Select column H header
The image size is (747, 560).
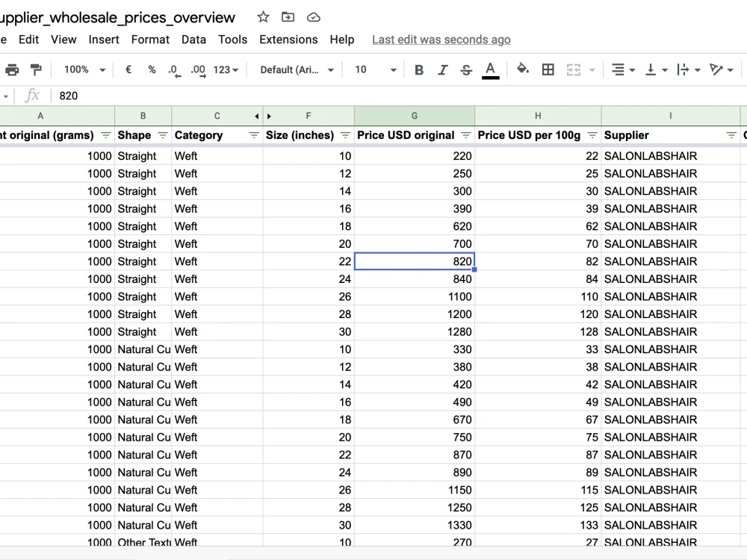538,116
